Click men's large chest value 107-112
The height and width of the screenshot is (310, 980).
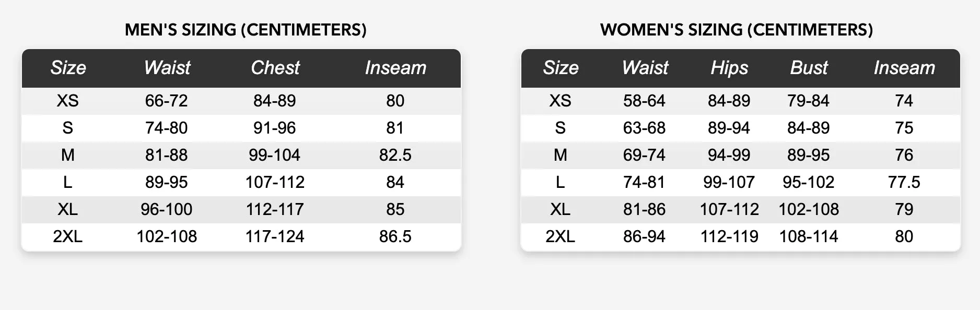[275, 182]
